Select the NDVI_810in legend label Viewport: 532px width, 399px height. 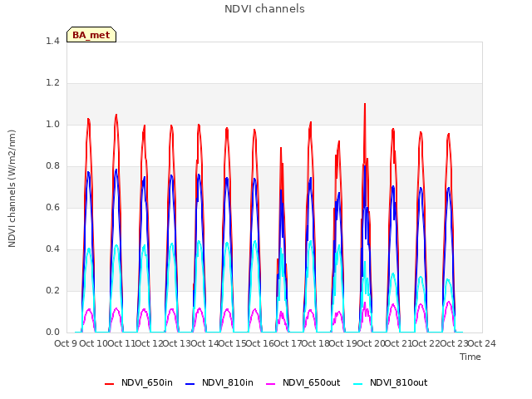tap(227, 382)
